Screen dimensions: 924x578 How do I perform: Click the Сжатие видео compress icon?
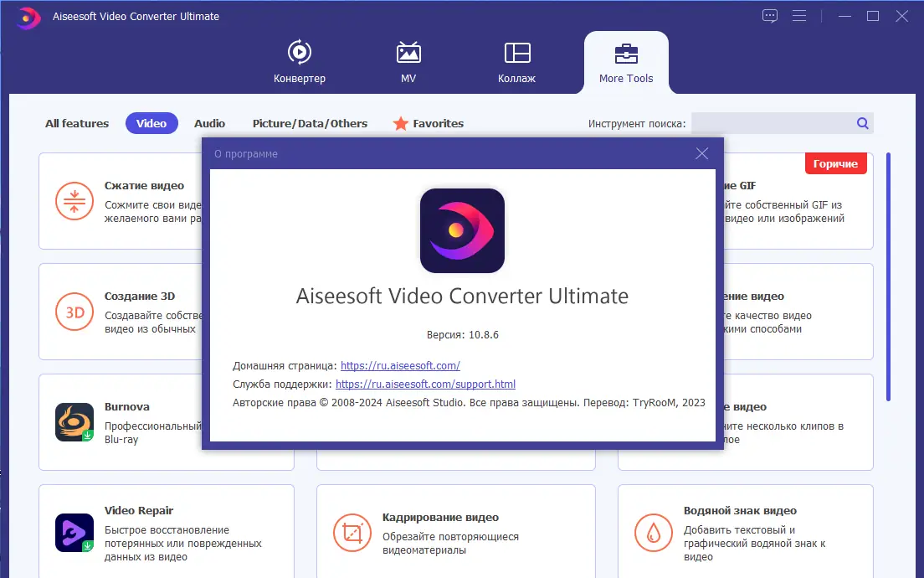point(74,201)
